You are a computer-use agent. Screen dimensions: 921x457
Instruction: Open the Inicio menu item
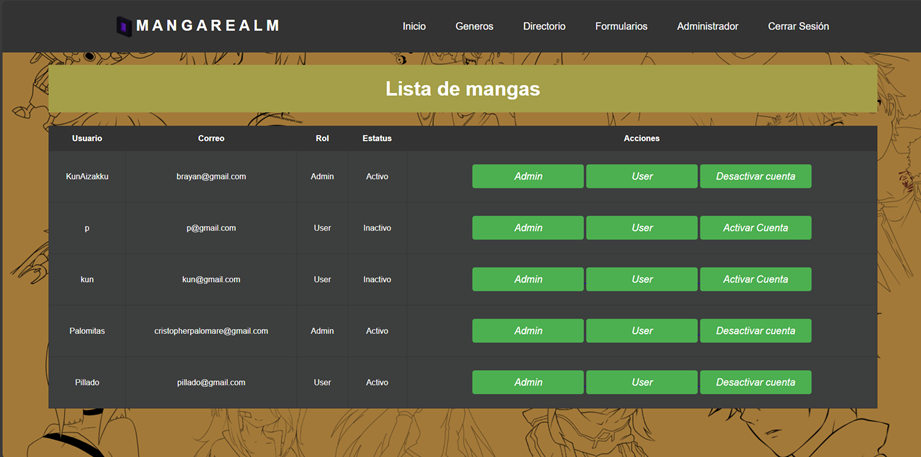coord(414,26)
